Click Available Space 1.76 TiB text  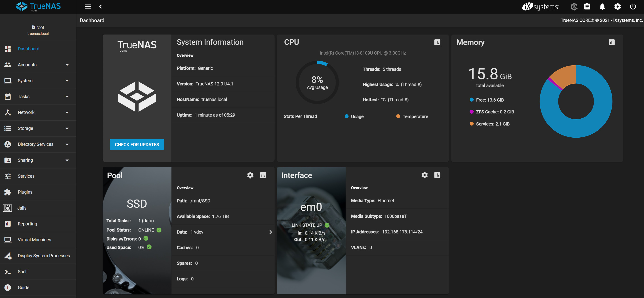point(203,216)
